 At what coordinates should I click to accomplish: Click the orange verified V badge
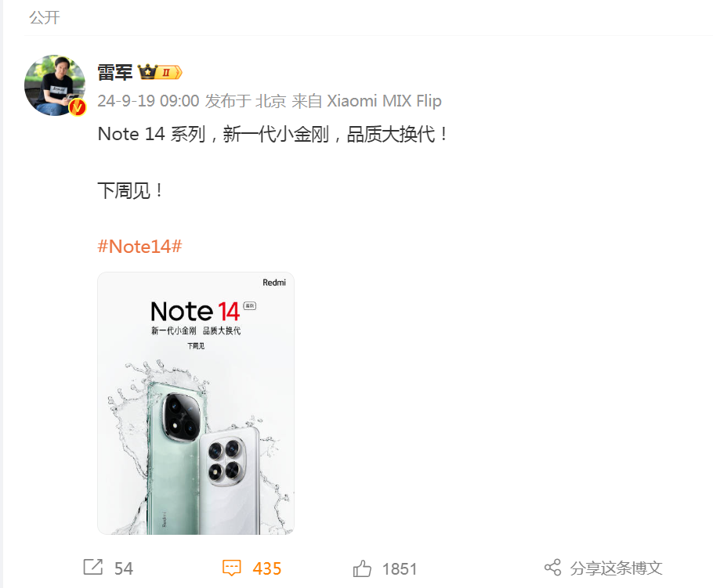click(78, 107)
